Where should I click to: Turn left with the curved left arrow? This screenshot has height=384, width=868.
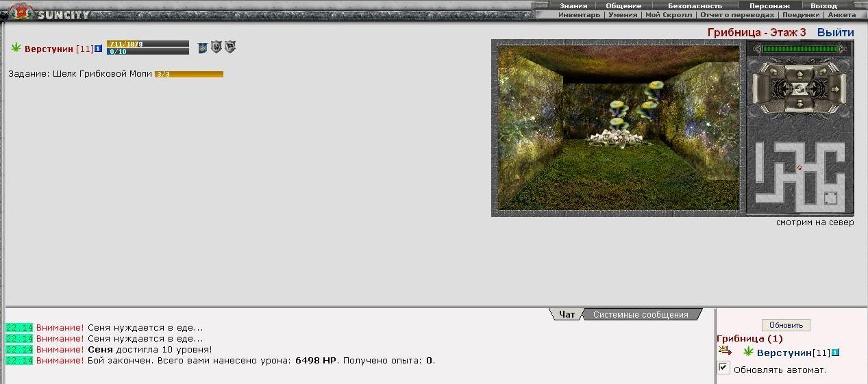pos(773,71)
